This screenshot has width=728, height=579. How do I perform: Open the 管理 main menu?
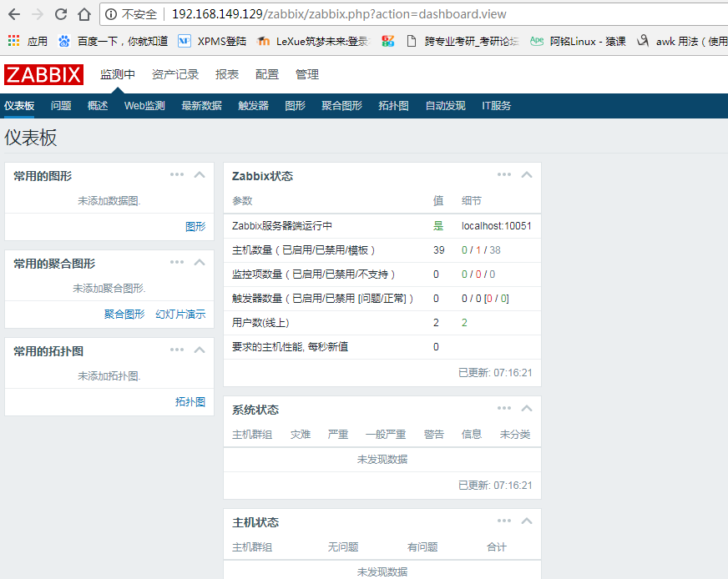pyautogui.click(x=307, y=74)
